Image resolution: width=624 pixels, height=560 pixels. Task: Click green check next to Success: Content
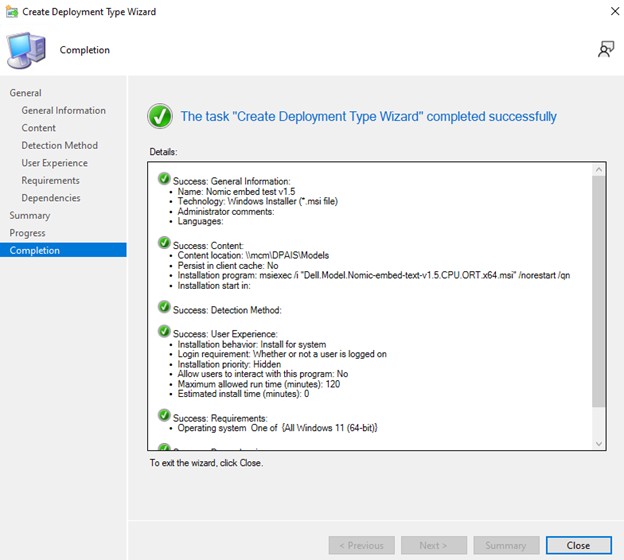pyautogui.click(x=164, y=242)
